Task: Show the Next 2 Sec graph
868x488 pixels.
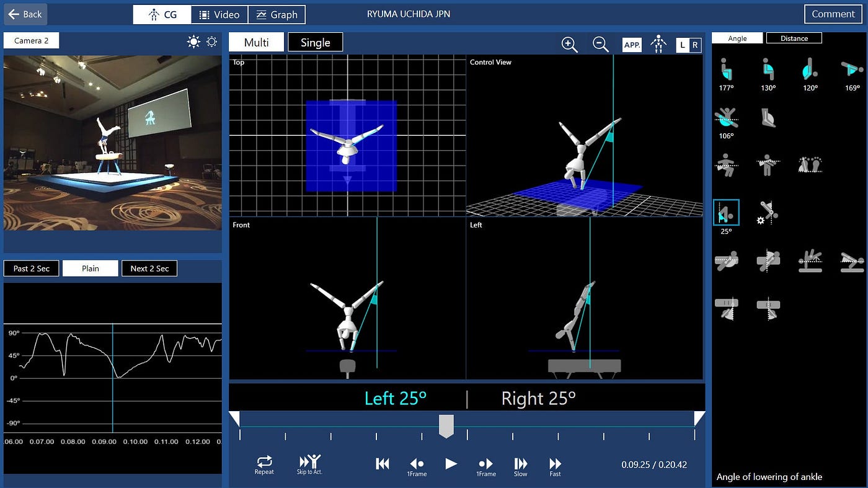Action: tap(149, 268)
